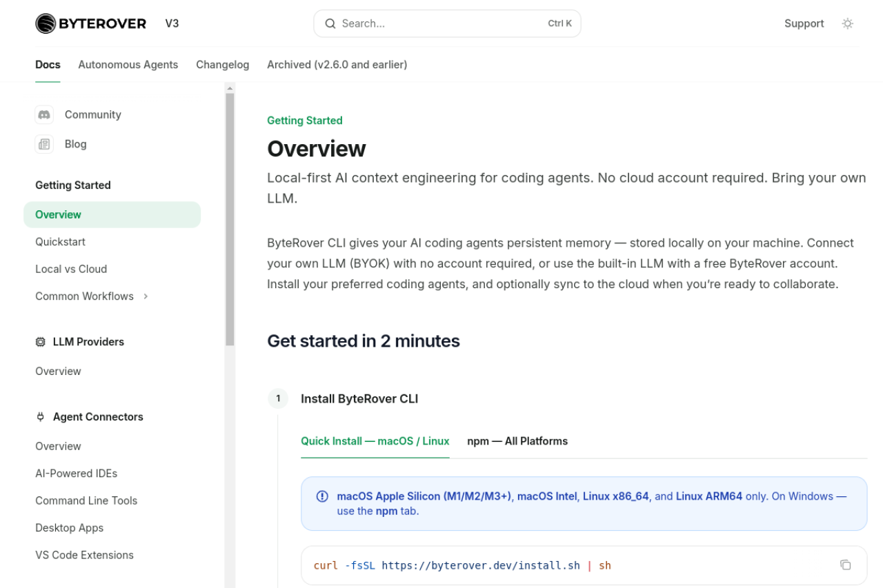Open the Community sidebar link
Screen dimensions: 883x588
click(93, 114)
